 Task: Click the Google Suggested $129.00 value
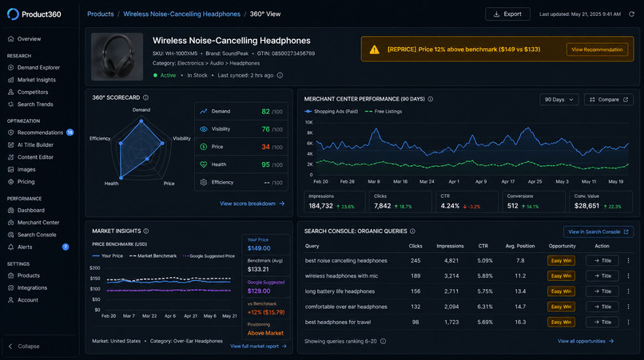pyautogui.click(x=259, y=291)
